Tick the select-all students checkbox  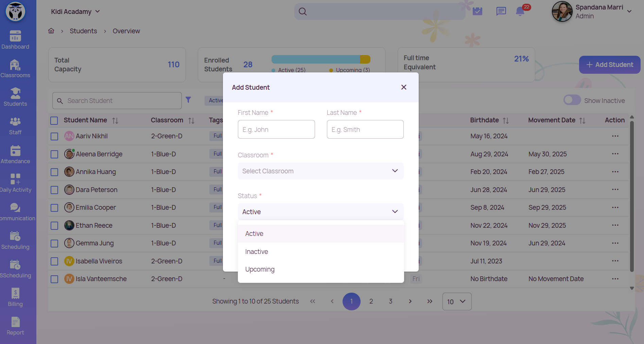tap(54, 120)
